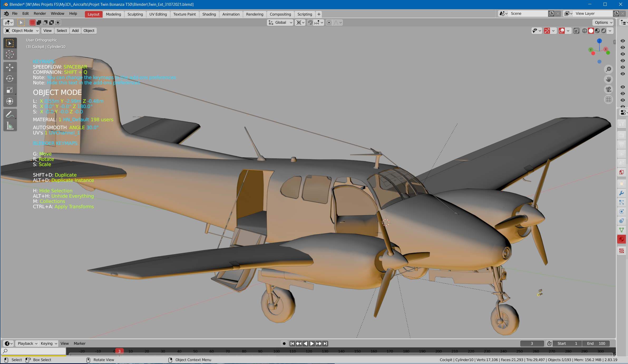The width and height of the screenshot is (628, 364).
Task: Activate the Annotate pencil tool
Action: [10, 114]
